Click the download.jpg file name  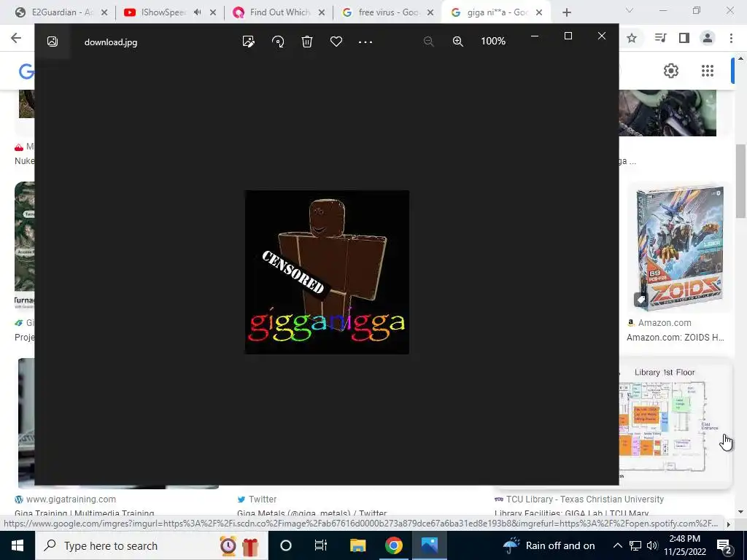pos(111,42)
